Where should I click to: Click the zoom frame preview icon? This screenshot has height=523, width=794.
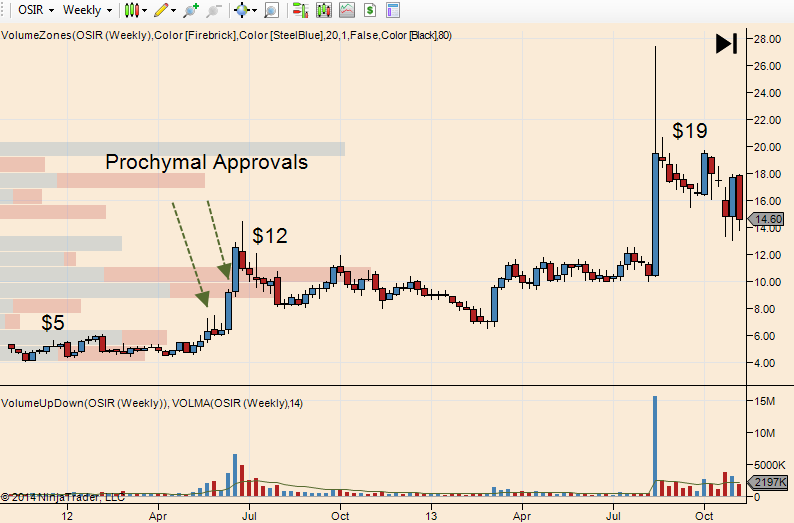pos(270,10)
